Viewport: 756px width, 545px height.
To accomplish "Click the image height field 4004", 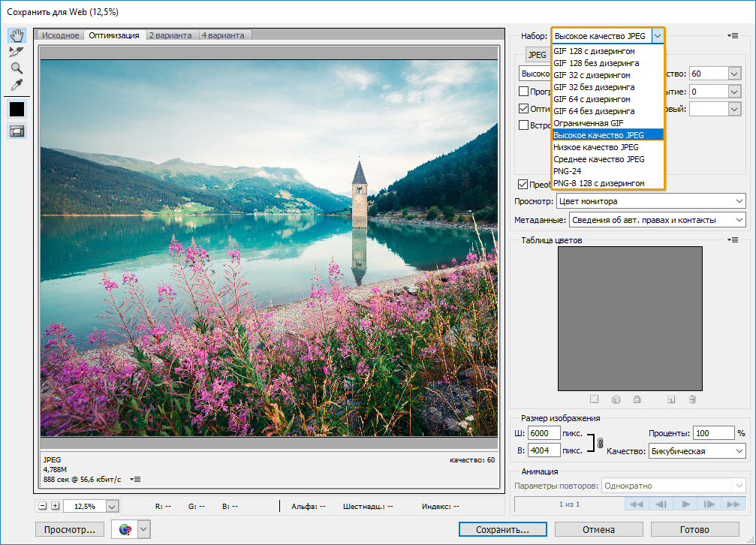I will (x=544, y=450).
